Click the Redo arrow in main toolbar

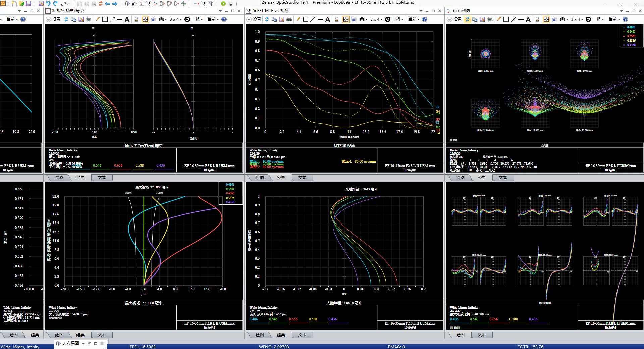[55, 4]
